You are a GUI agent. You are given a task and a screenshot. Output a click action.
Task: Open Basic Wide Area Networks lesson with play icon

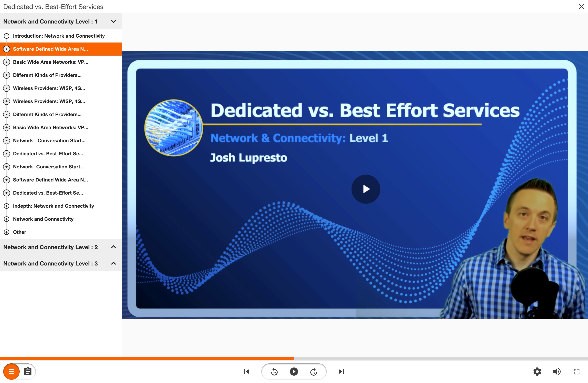coord(61,62)
